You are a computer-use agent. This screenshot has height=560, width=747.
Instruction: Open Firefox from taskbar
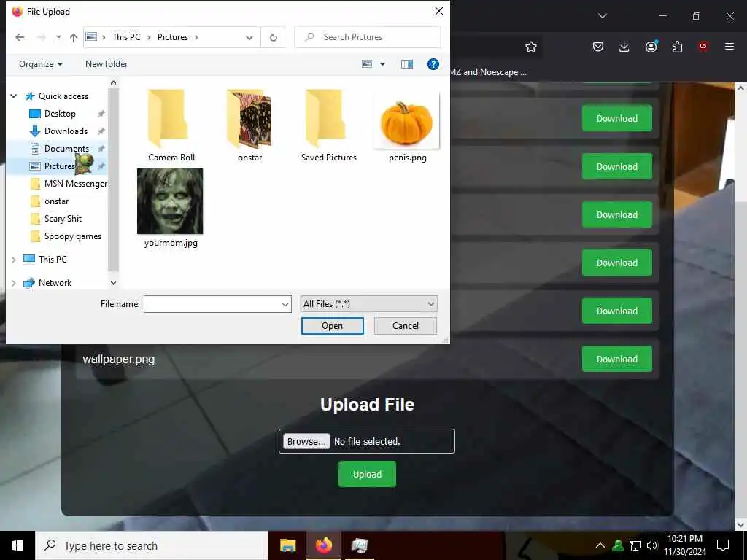[x=323, y=545]
